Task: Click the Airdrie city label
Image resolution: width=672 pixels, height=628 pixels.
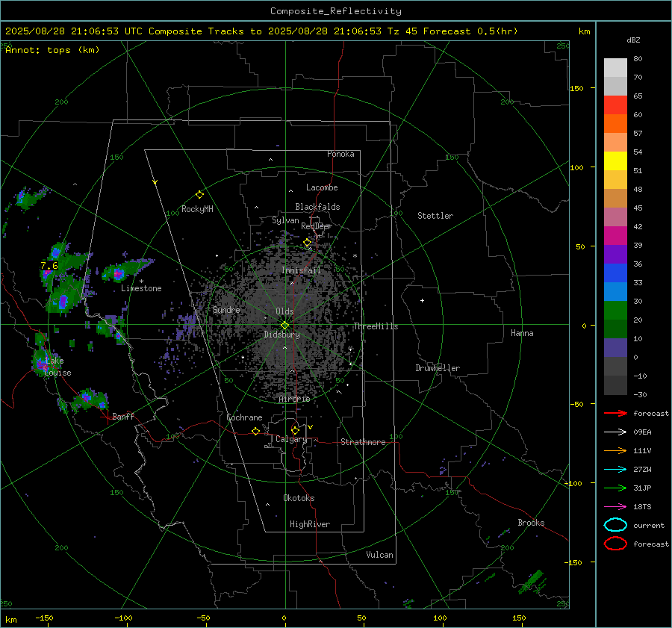Action: 294,399
